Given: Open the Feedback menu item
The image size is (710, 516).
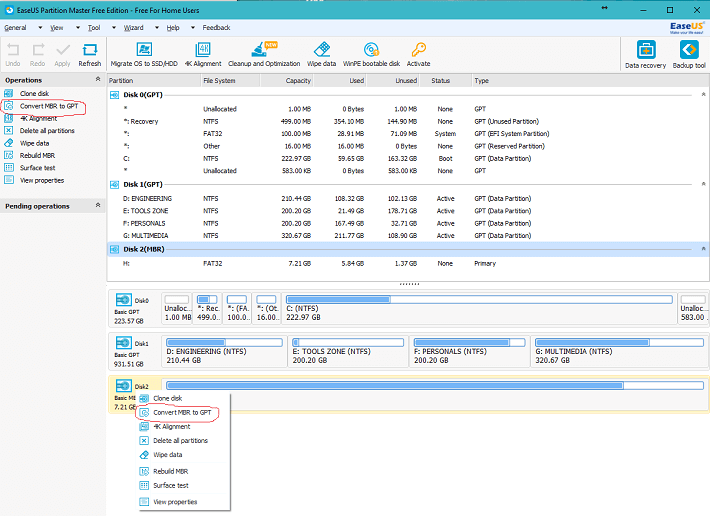Looking at the screenshot, I should [216, 28].
